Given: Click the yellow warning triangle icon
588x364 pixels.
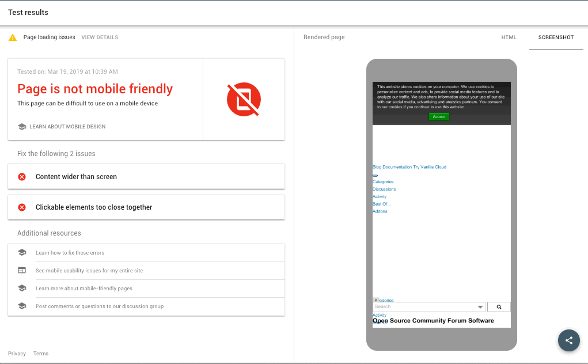Looking at the screenshot, I should 13,37.
